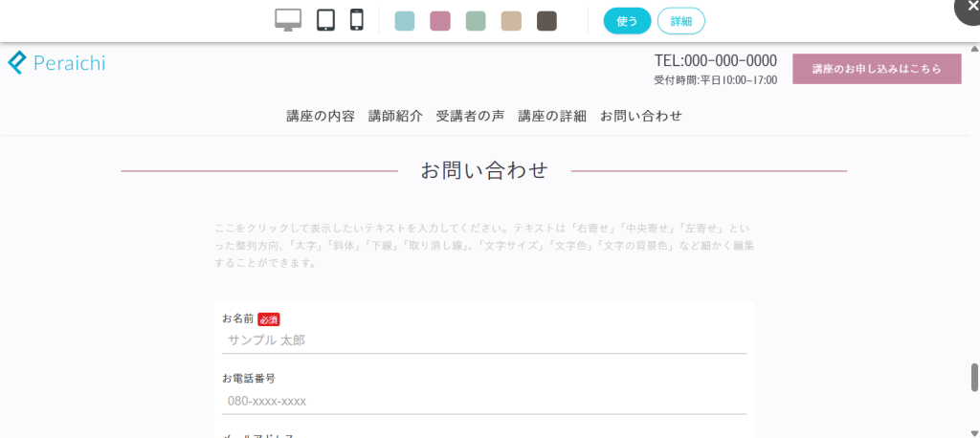Click the Peraichi logo
Image resolution: width=980 pixels, height=438 pixels.
point(56,63)
